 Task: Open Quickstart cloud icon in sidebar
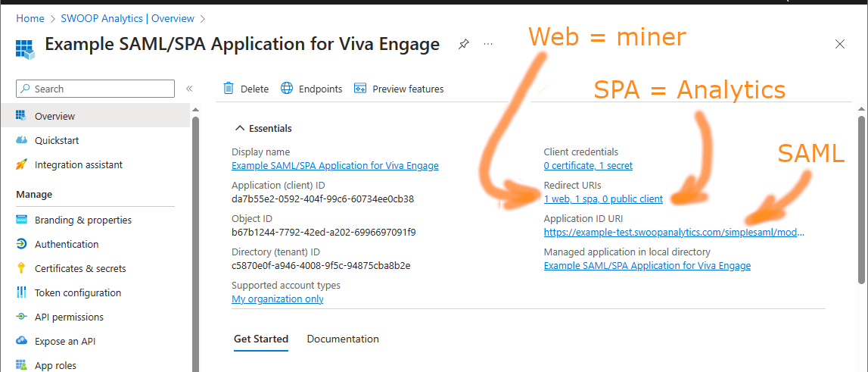22,140
